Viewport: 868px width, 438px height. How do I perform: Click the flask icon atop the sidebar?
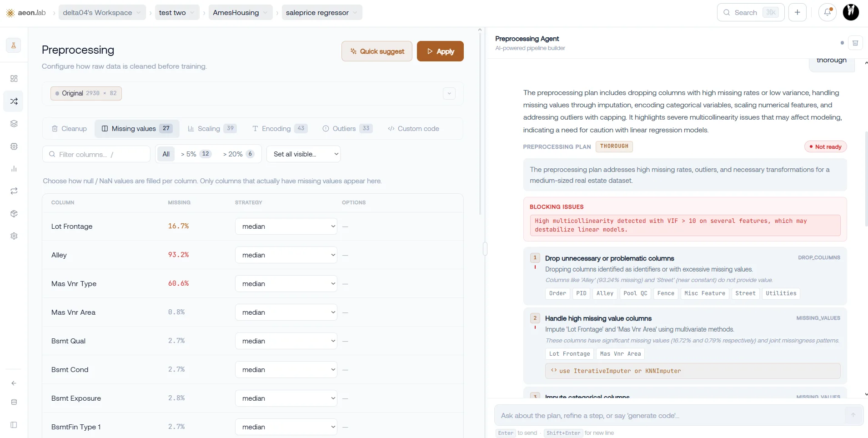(14, 45)
